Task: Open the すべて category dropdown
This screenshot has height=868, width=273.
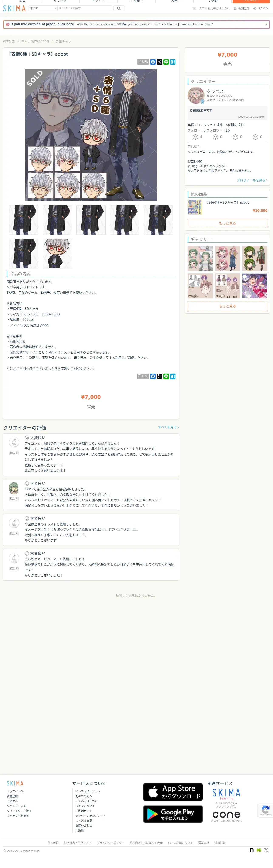Action: pyautogui.click(x=43, y=9)
